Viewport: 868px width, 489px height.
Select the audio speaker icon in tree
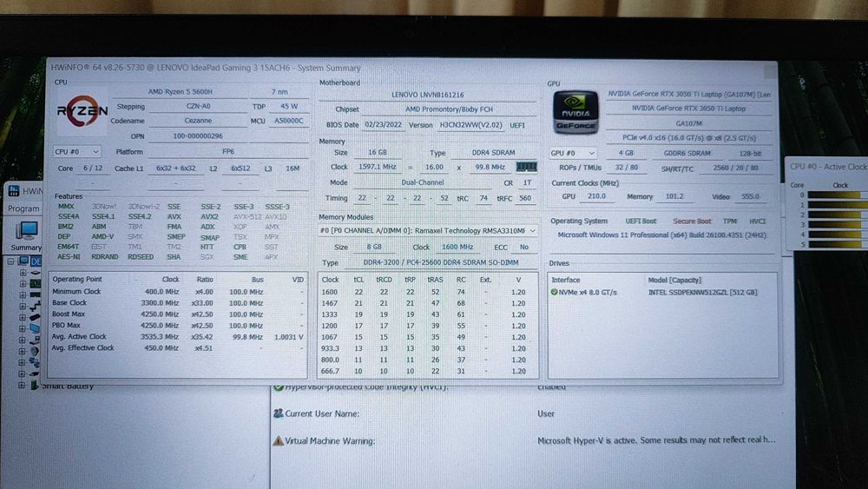[x=35, y=351]
